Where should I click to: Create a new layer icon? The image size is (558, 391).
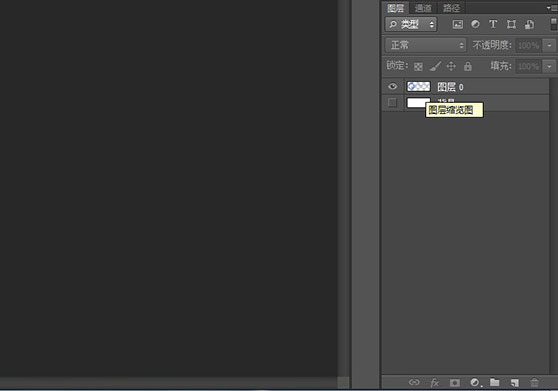pyautogui.click(x=515, y=382)
